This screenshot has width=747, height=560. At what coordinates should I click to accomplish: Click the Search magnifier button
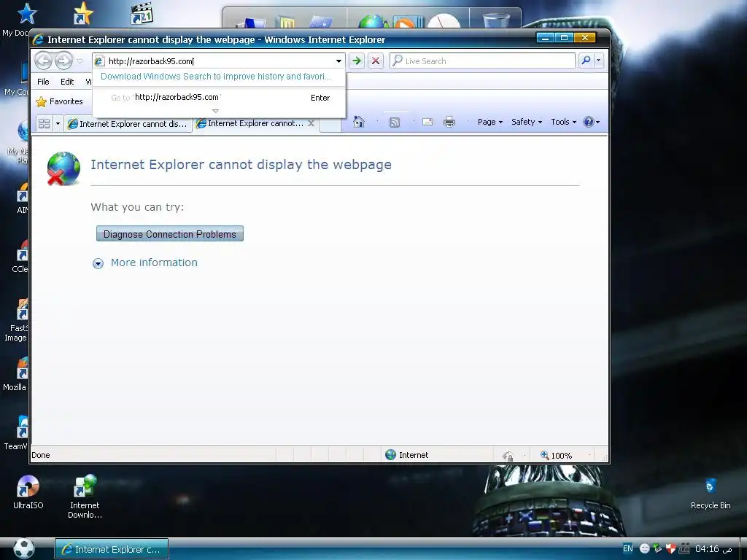click(586, 61)
